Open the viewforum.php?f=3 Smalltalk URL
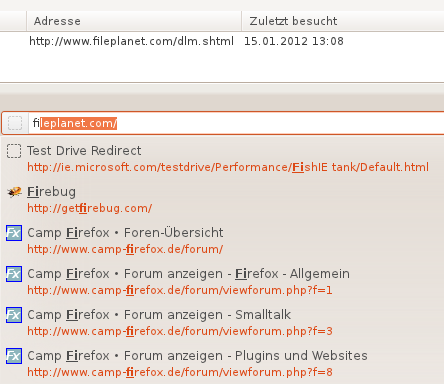The width and height of the screenshot is (444, 384). (180, 331)
